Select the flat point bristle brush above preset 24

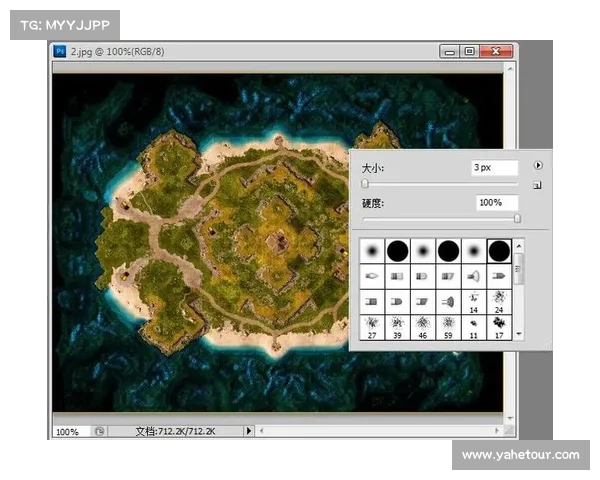499,276
